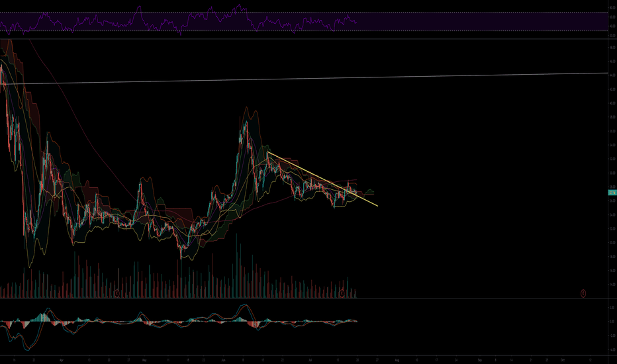The height and width of the screenshot is (364, 617).
Task: Click the upcoming October earnings marker
Action: [x=583, y=293]
